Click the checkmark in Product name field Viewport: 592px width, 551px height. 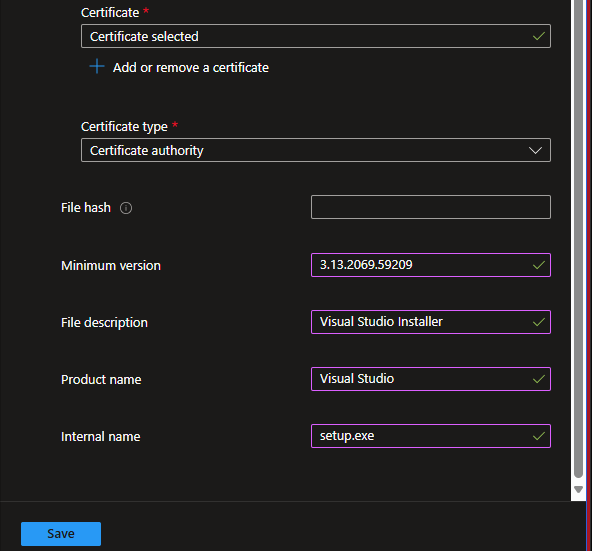coord(538,379)
